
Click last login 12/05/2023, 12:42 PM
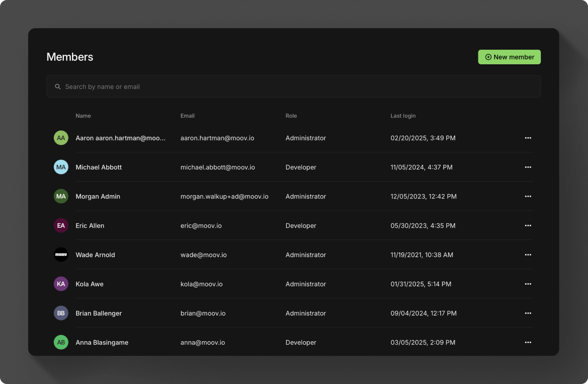(423, 196)
